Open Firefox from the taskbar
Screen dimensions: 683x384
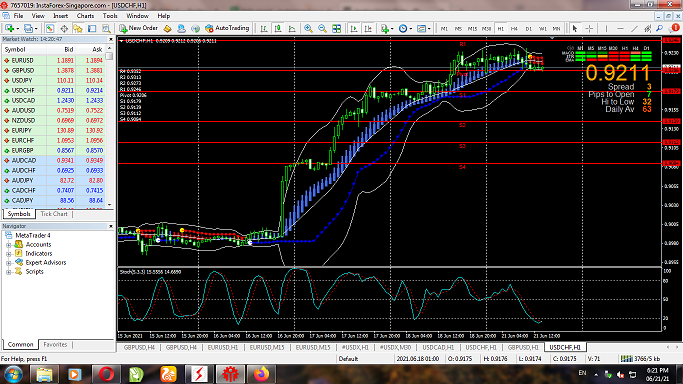[261, 374]
